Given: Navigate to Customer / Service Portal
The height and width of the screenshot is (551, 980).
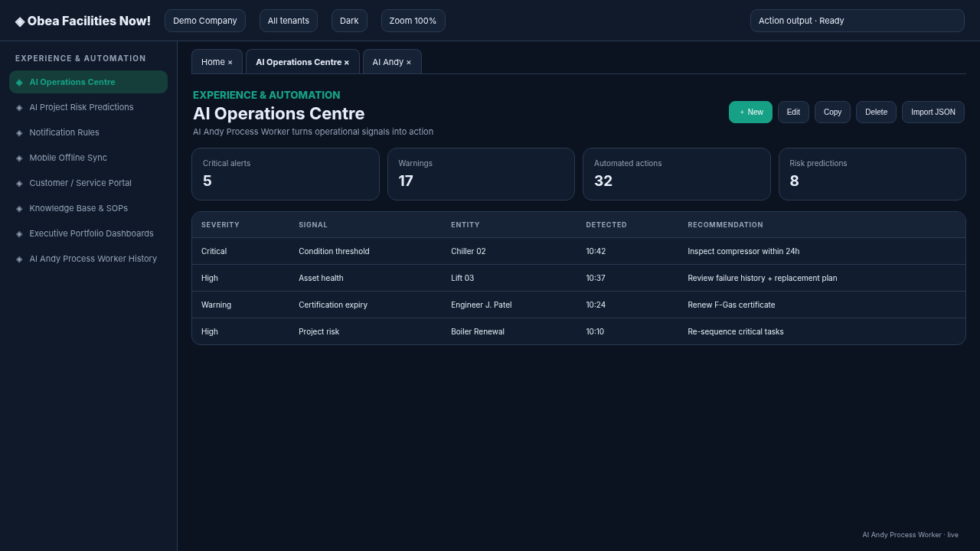Looking at the screenshot, I should pyautogui.click(x=88, y=183).
